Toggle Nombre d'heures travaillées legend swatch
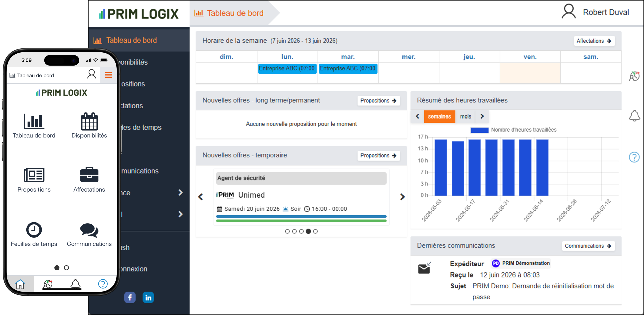 point(479,130)
